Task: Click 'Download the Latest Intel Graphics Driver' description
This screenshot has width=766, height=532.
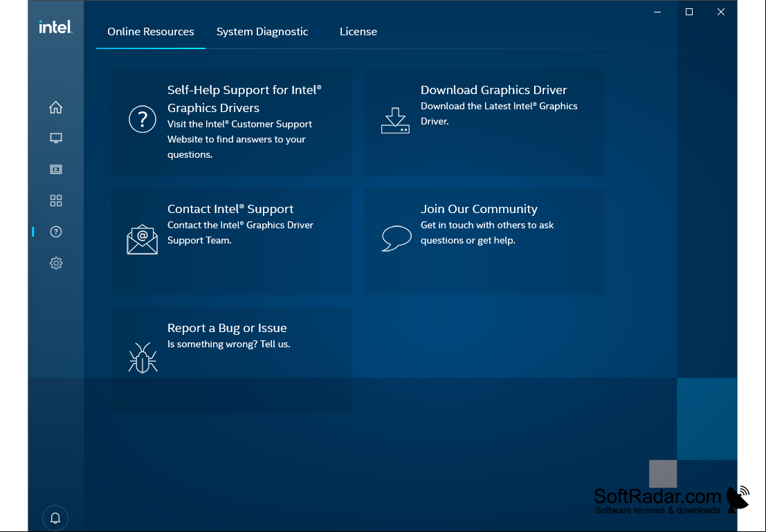Action: [499, 113]
